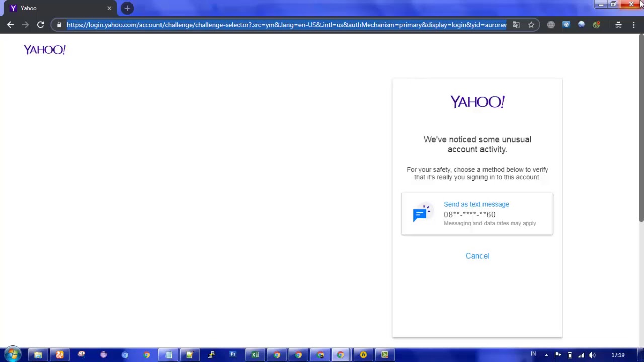Reload the Yahoo login page
This screenshot has height=362, width=644.
40,25
